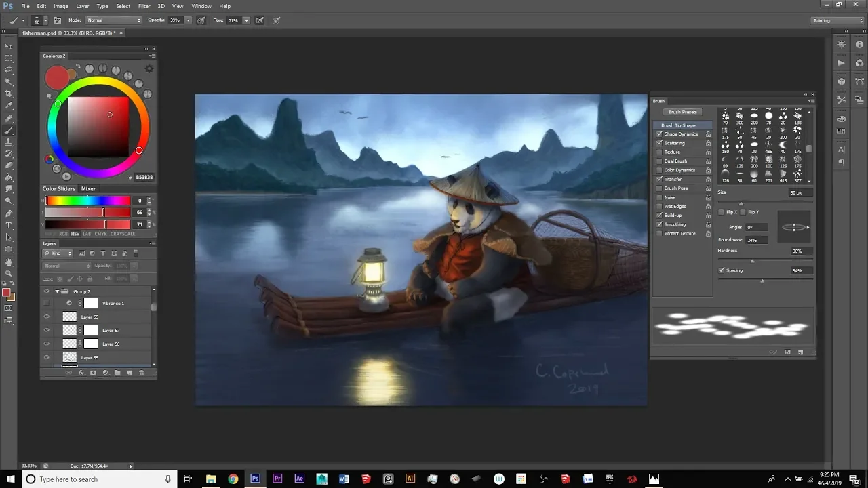The height and width of the screenshot is (488, 868).
Task: Open the brush preset picker arrow
Action: tap(46, 20)
